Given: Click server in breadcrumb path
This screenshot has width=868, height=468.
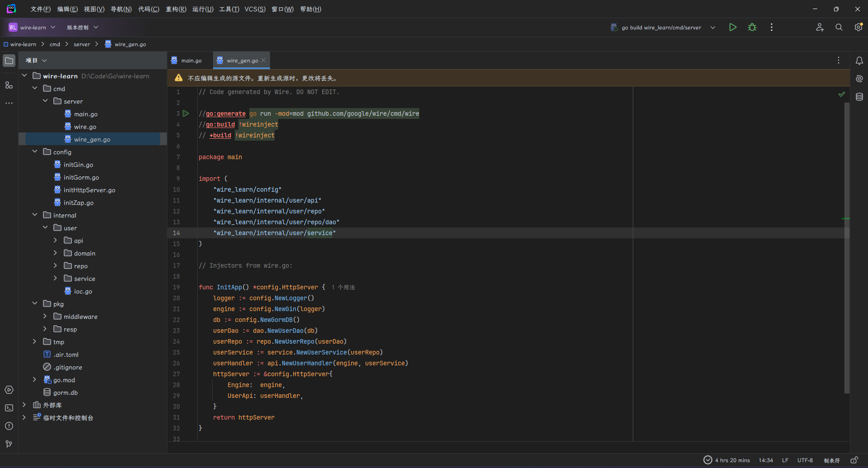Looking at the screenshot, I should 82,44.
